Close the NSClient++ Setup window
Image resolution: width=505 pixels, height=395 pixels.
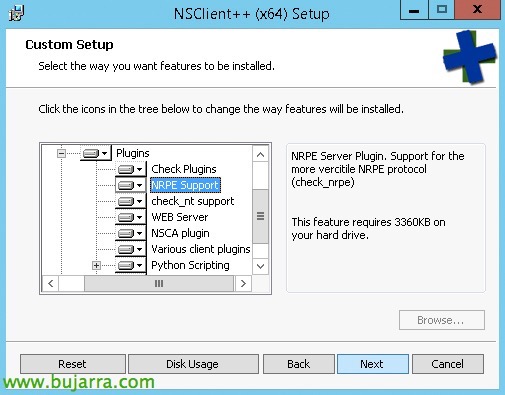(x=477, y=10)
